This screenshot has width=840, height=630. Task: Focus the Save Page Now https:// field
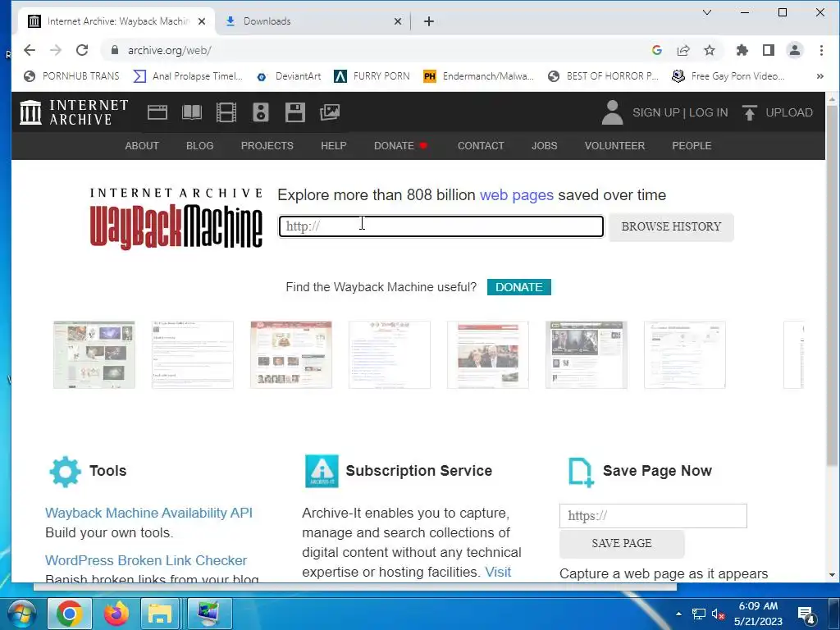point(653,516)
